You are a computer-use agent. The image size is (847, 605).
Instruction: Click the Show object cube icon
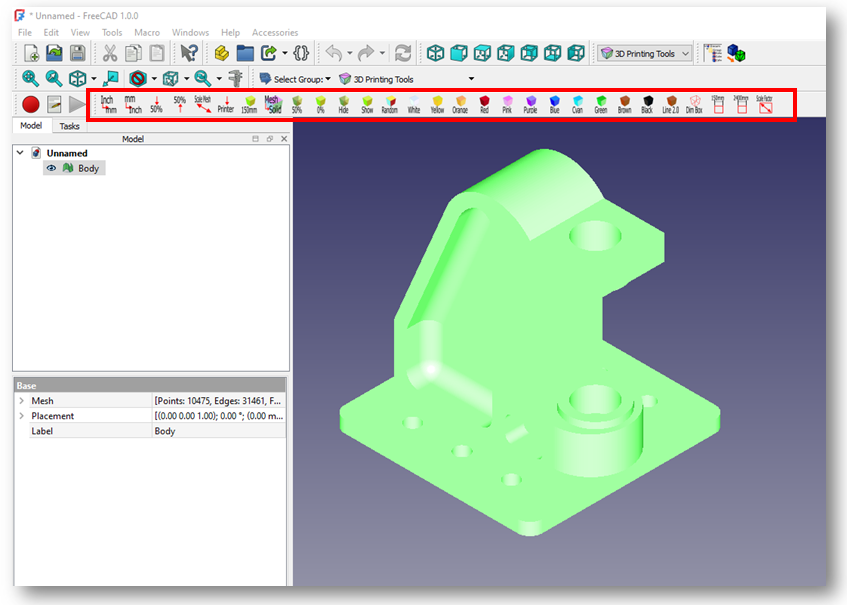tap(367, 105)
